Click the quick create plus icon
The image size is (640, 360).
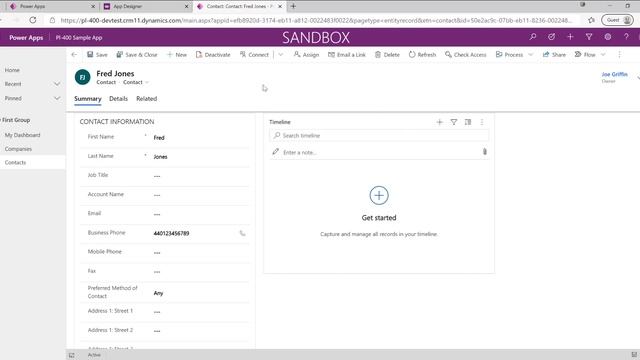570,37
